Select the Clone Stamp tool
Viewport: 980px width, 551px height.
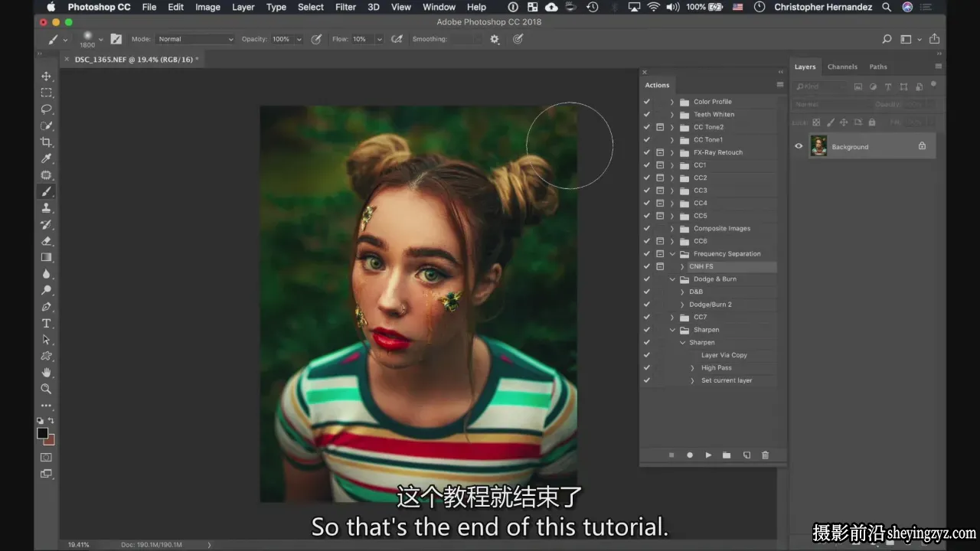(x=47, y=208)
